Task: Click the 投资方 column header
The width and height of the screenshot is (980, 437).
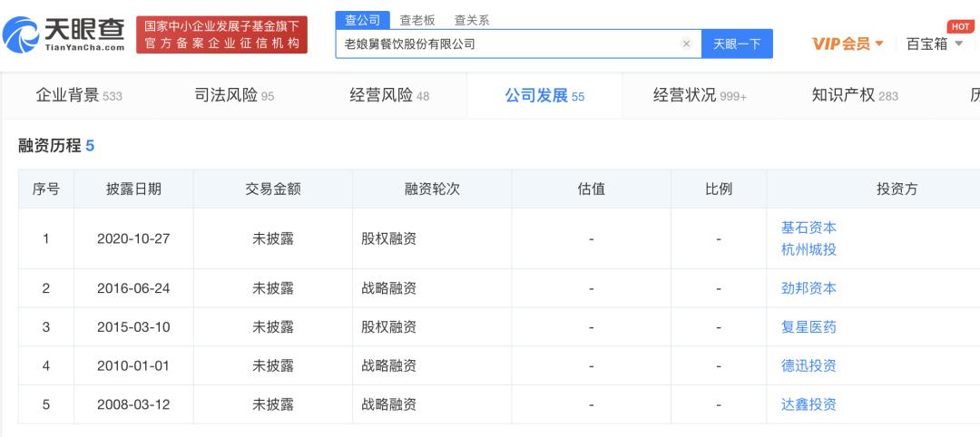Action: [x=897, y=189]
